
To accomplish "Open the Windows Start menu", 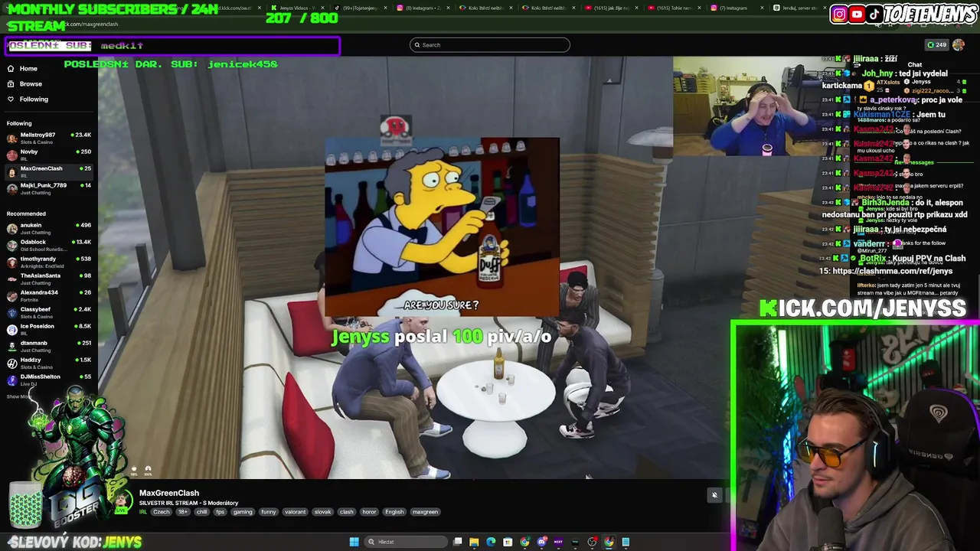I will tap(354, 542).
